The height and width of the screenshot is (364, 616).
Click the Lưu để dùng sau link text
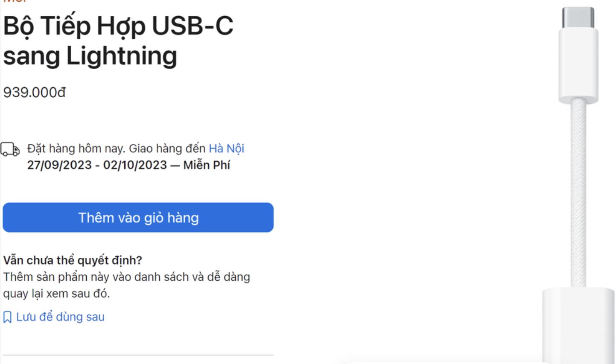[x=60, y=317]
